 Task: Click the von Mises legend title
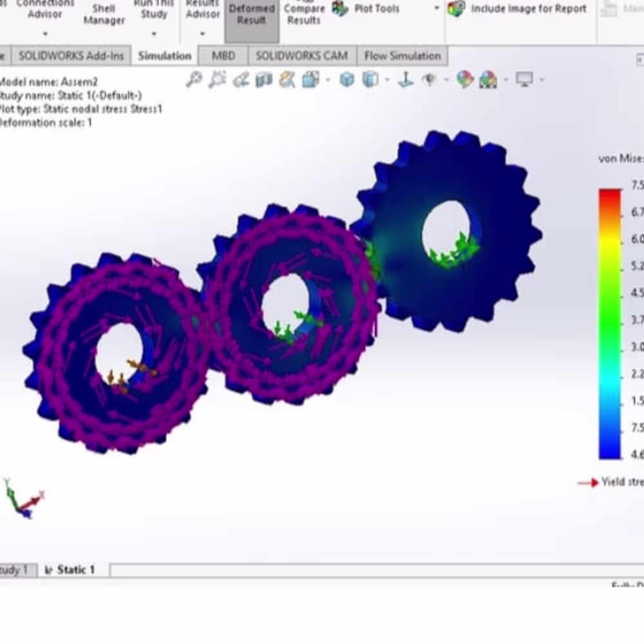coord(621,159)
